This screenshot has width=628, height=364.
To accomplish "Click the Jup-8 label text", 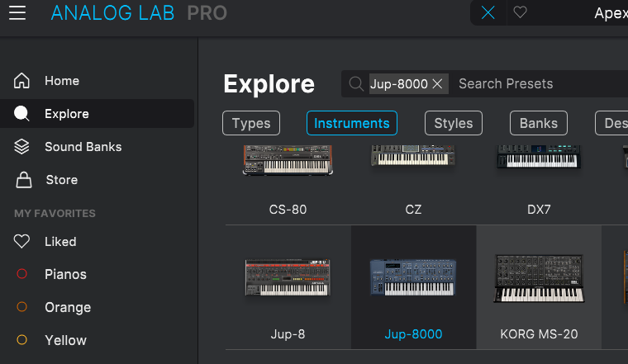I will coord(288,334).
